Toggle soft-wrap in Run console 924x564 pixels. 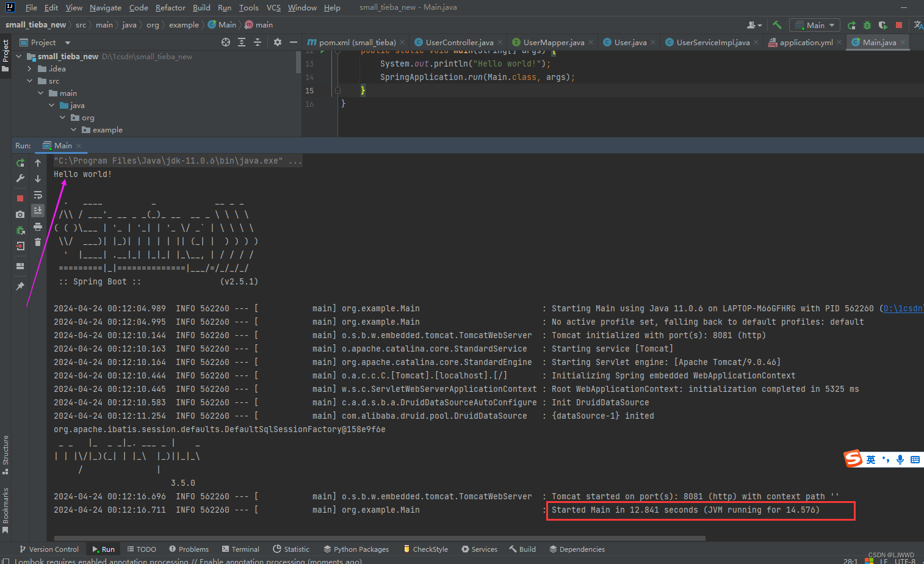pyautogui.click(x=38, y=195)
